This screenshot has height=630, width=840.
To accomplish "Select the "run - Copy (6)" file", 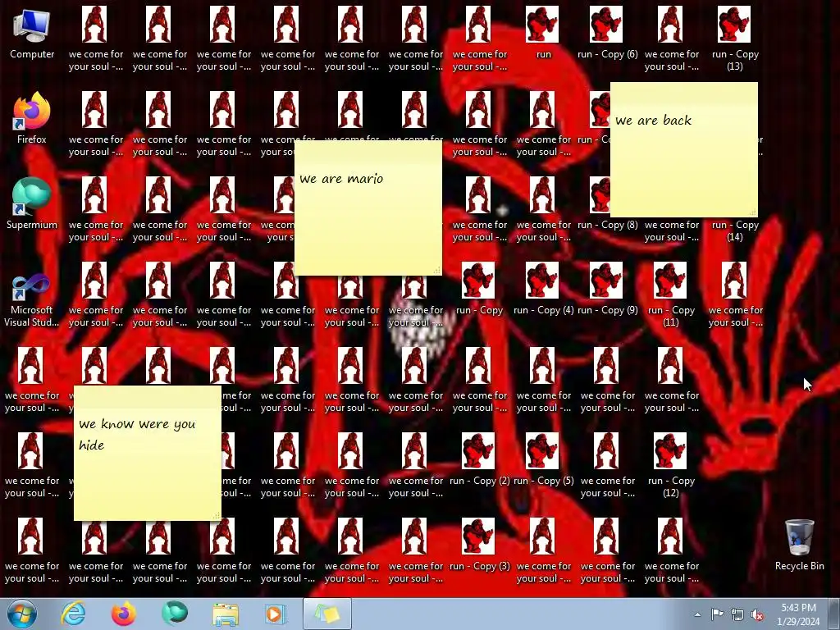I will (607, 33).
